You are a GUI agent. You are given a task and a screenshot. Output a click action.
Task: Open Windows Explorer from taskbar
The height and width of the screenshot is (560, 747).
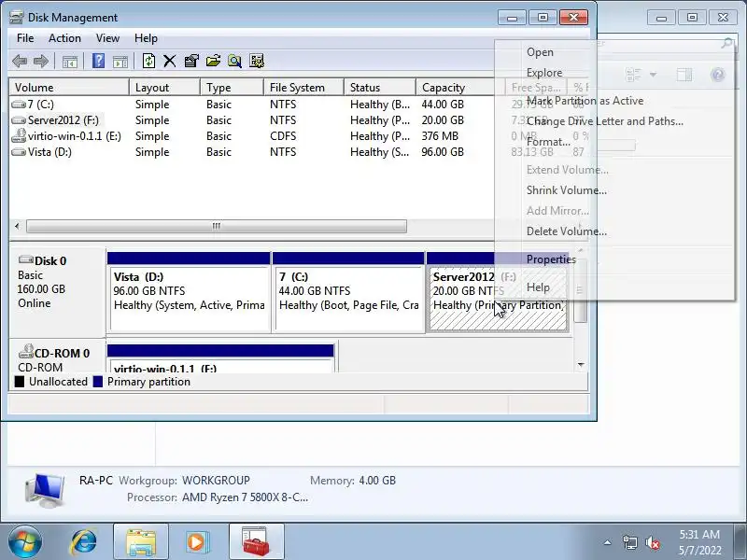141,542
